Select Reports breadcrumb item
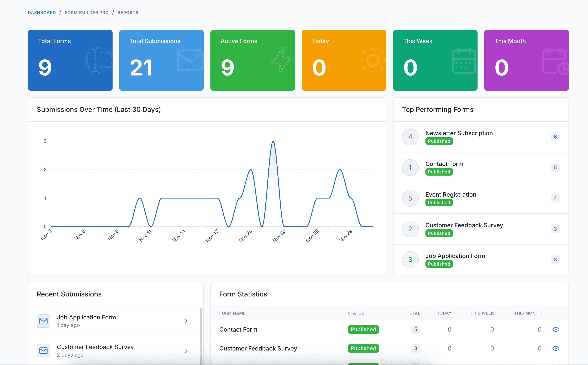 (x=128, y=13)
